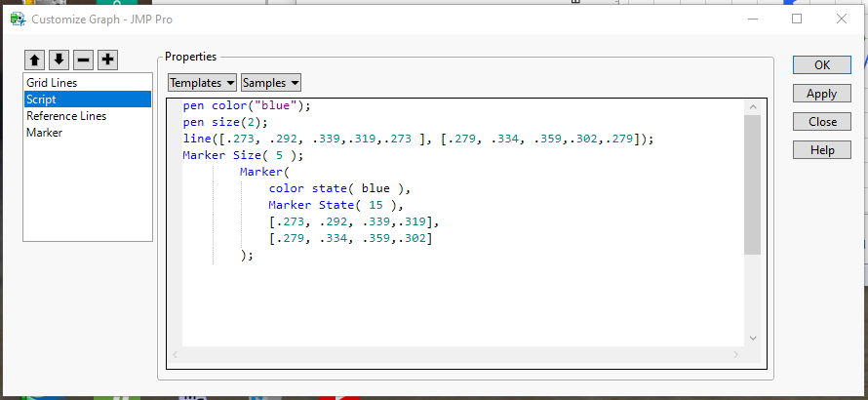The image size is (868, 400).
Task: Click the Marker Size( 5 ) line
Action: tap(243, 156)
